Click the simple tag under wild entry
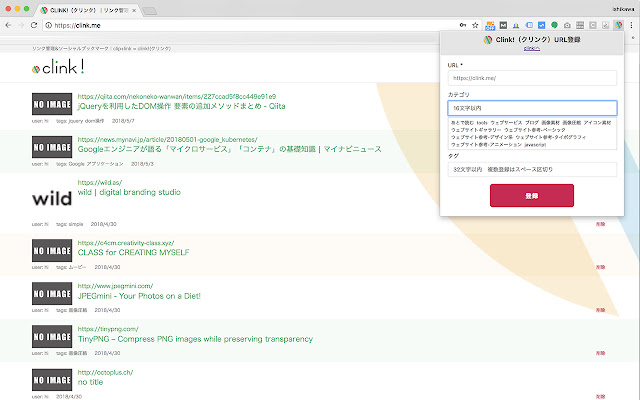Image resolution: width=640 pixels, height=400 pixels. point(76,224)
